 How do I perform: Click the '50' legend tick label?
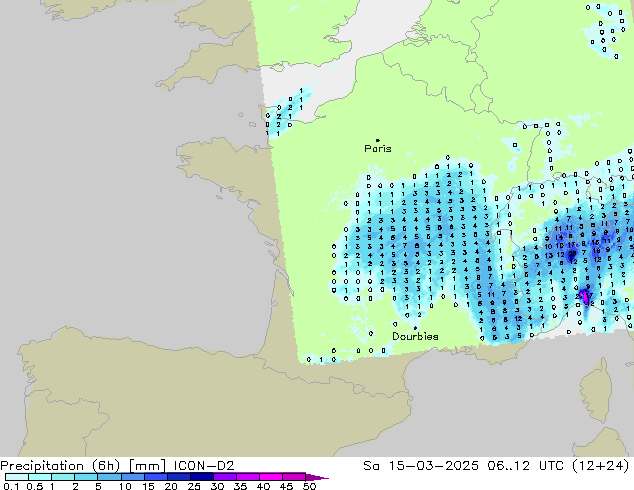coord(309,486)
